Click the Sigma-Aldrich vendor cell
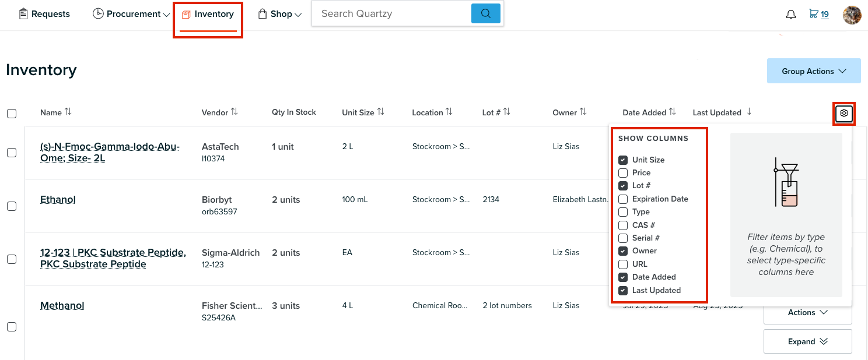Image resolution: width=868 pixels, height=360 pixels. click(x=230, y=252)
